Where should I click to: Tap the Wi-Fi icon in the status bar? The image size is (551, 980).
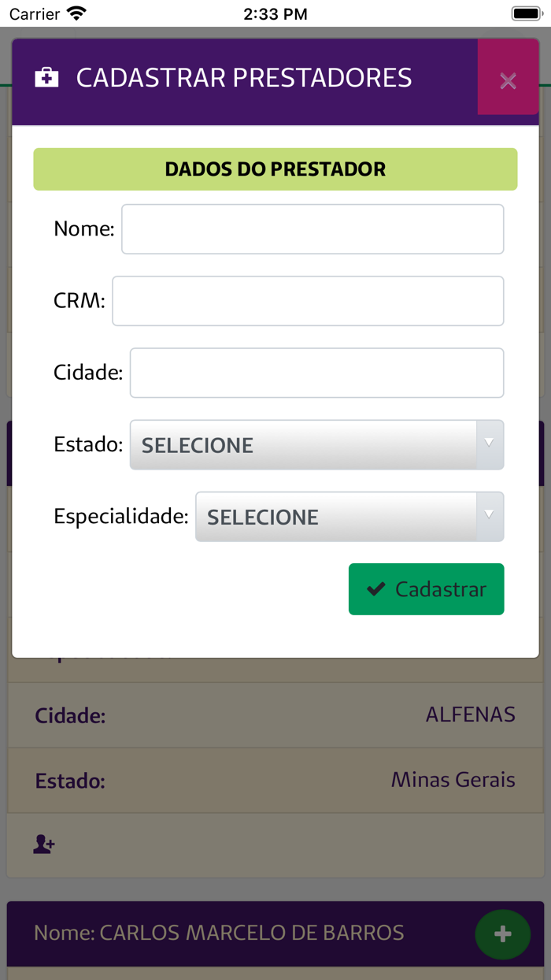[x=73, y=13]
